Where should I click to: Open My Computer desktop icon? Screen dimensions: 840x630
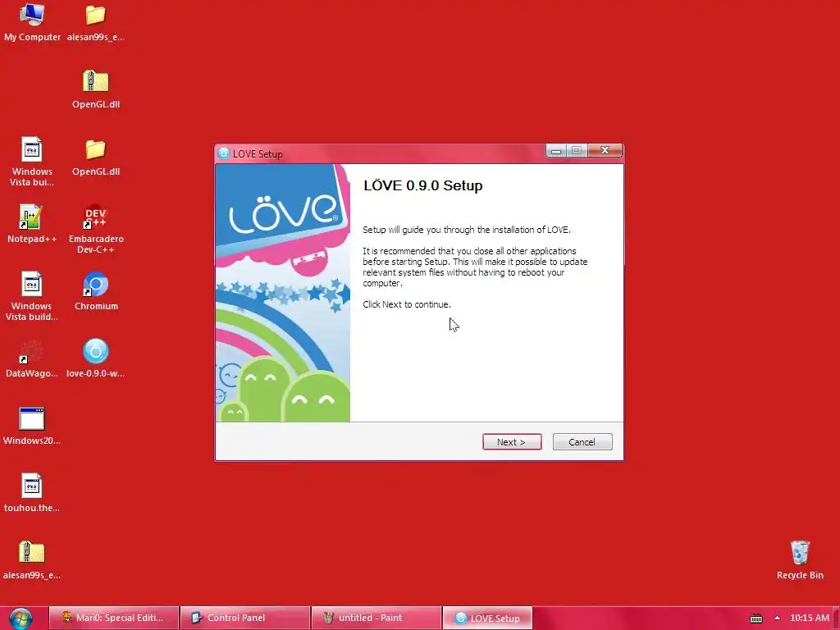click(x=32, y=22)
